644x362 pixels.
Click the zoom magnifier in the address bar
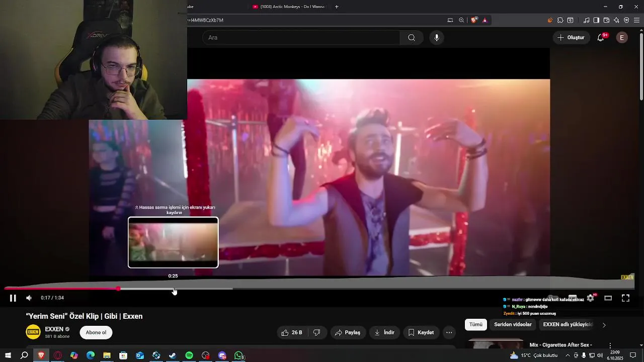(x=461, y=20)
